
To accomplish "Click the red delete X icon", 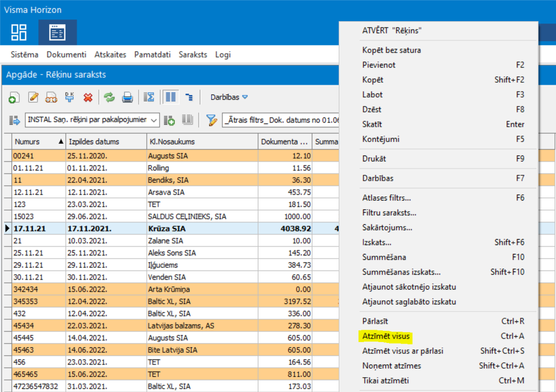I will coord(87,97).
